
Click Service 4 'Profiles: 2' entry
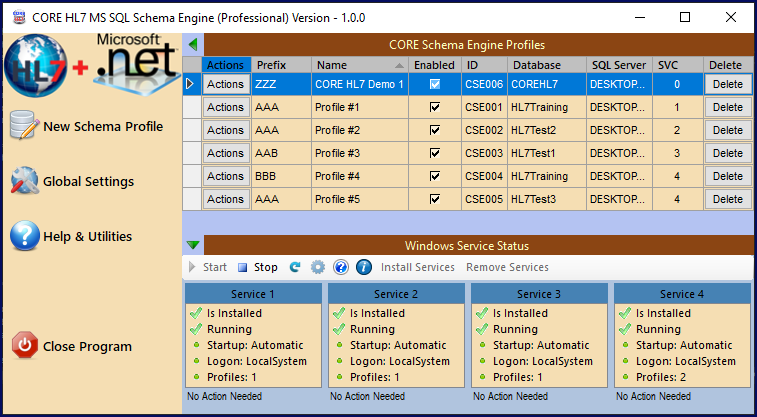(661, 377)
